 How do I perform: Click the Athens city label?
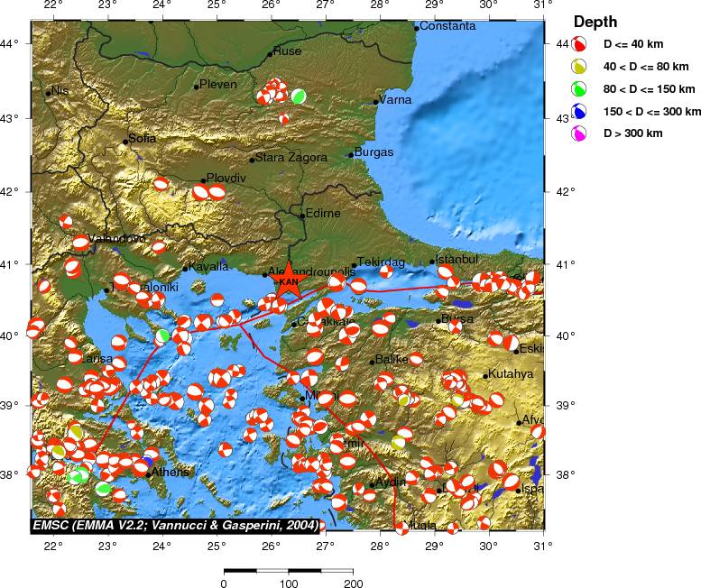(x=170, y=472)
